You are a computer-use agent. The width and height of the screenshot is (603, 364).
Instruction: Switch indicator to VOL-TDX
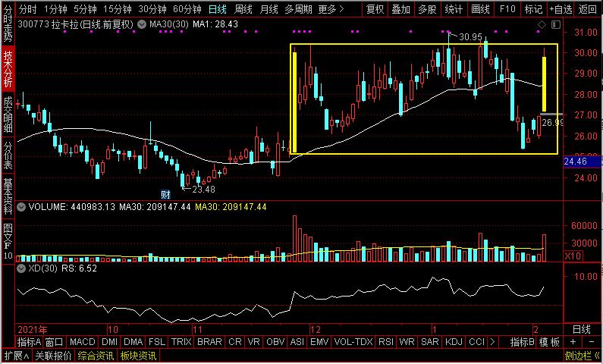pyautogui.click(x=353, y=342)
